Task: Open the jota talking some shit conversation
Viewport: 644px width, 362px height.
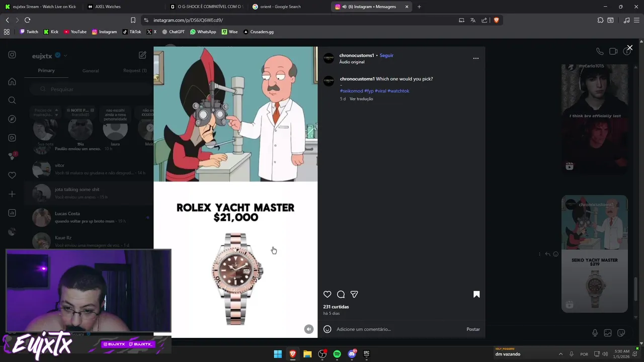Action: tap(90, 193)
